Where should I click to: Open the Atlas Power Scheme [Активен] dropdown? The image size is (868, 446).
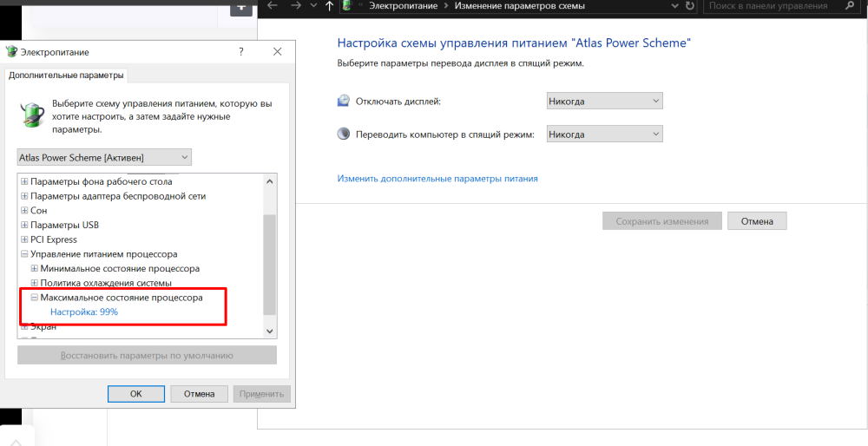click(x=104, y=157)
